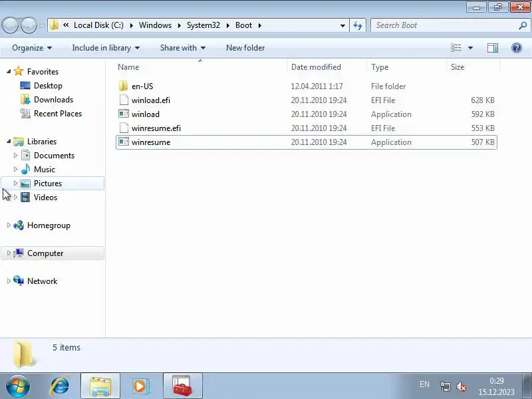Launch Internet Explorer from taskbar
The width and height of the screenshot is (532, 399).
(x=60, y=386)
